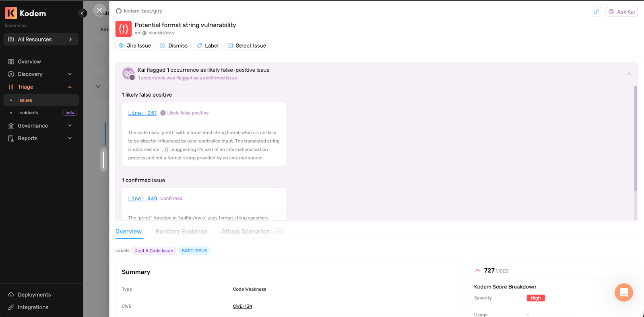Image resolution: width=644 pixels, height=317 pixels.
Task: Open the chat support bubble
Action: coord(624,292)
